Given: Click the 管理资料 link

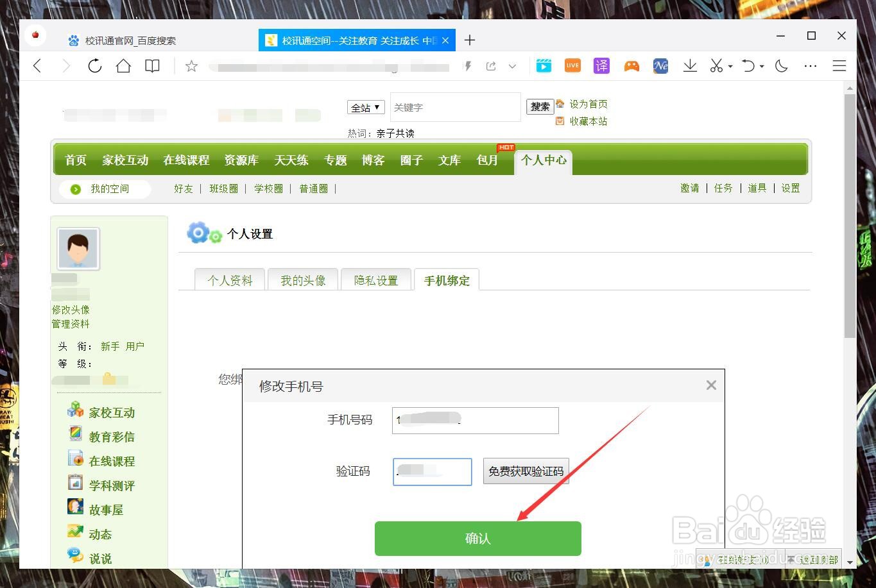Looking at the screenshot, I should [x=71, y=324].
